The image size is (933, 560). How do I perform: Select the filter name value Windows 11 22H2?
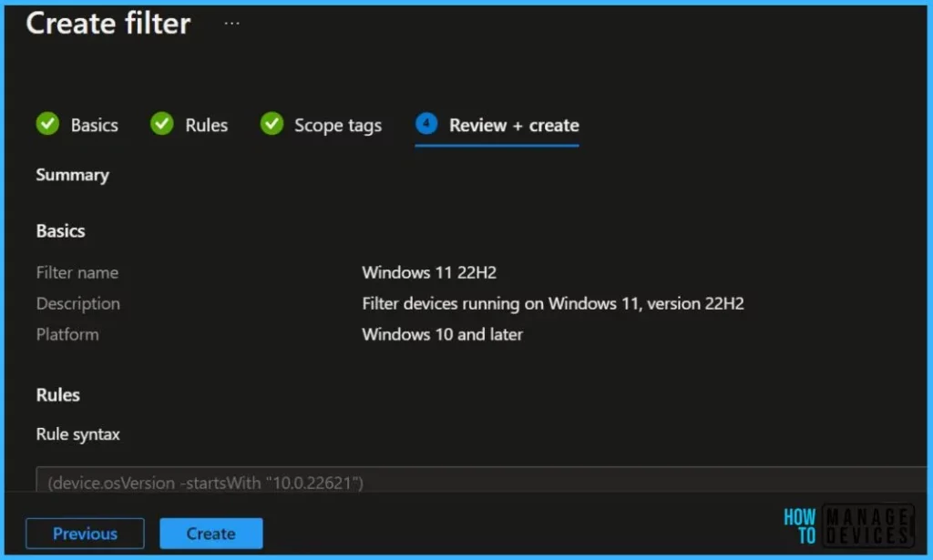429,272
